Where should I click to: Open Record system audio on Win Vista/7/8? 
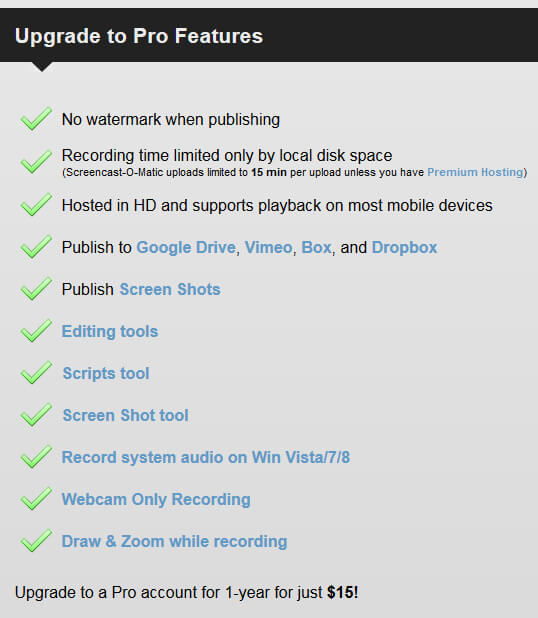point(206,458)
